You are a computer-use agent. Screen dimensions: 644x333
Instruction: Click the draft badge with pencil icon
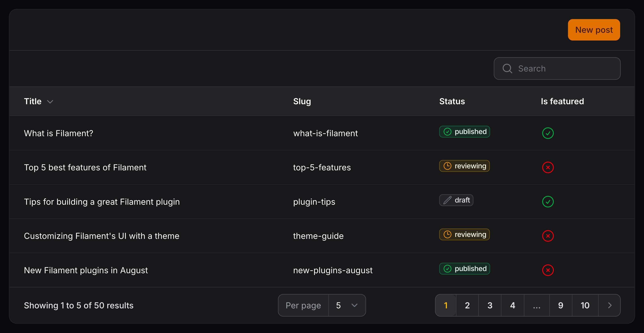(x=456, y=200)
